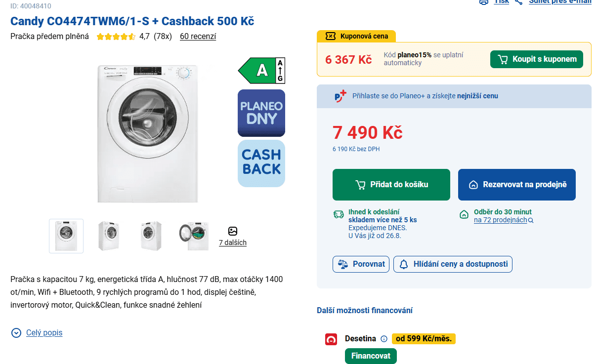Enable 'Hlídání ceny a dostupnosti' watchdog

453,264
